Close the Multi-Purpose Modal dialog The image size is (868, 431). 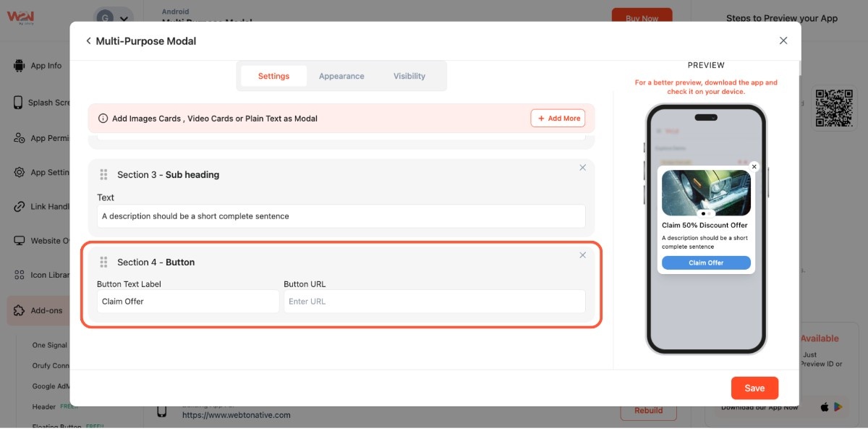coord(783,40)
